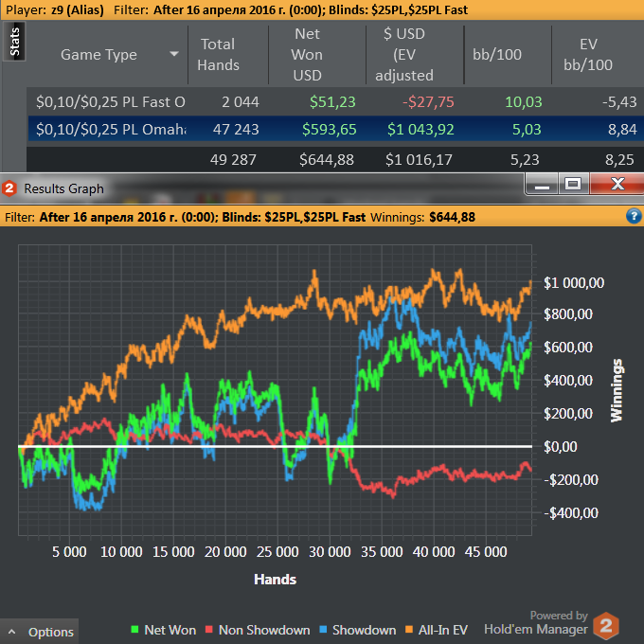Sort by bb/100 column header
The image size is (644, 644).
coord(497,55)
